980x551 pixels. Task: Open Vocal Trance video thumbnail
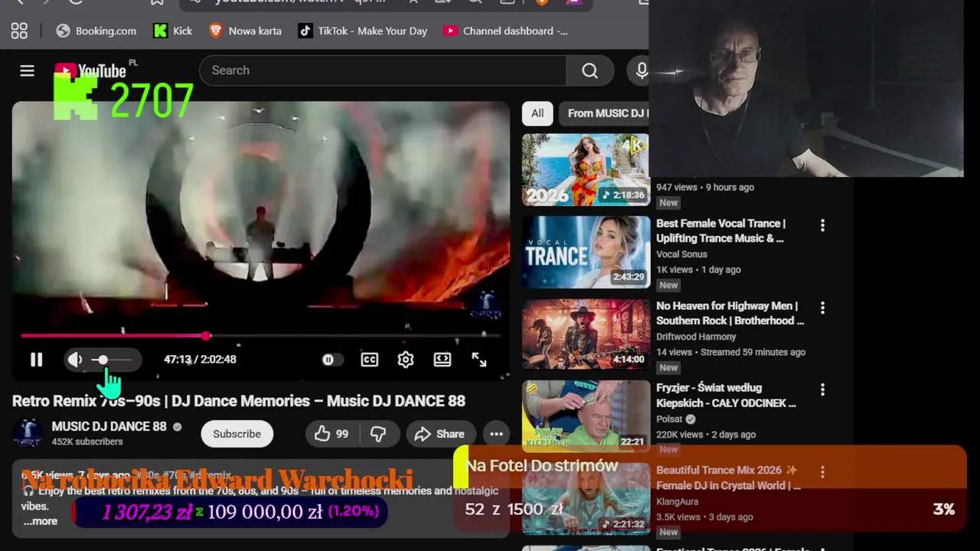[x=586, y=252]
